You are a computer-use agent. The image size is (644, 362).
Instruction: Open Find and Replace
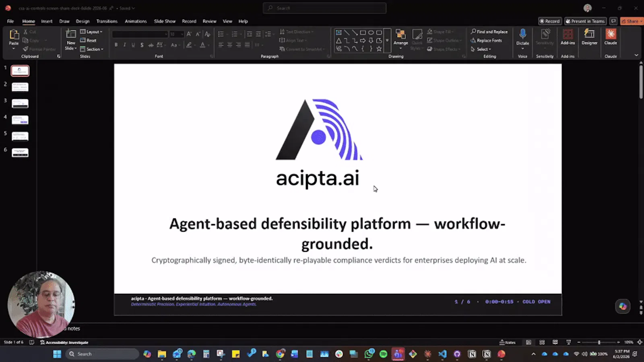489,32
